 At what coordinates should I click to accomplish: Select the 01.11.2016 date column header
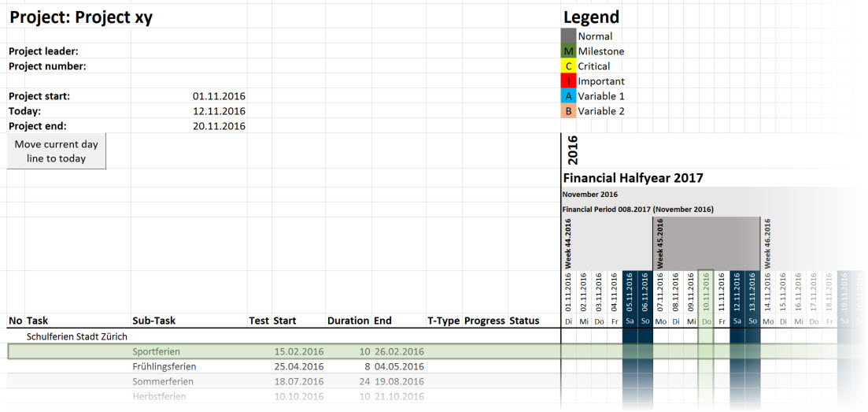[568, 293]
